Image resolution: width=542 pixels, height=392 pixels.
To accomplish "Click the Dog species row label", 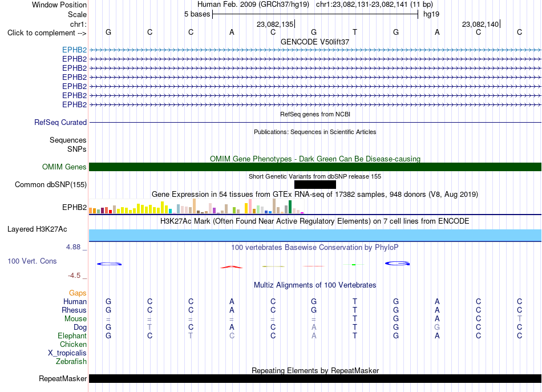I will pos(80,328).
